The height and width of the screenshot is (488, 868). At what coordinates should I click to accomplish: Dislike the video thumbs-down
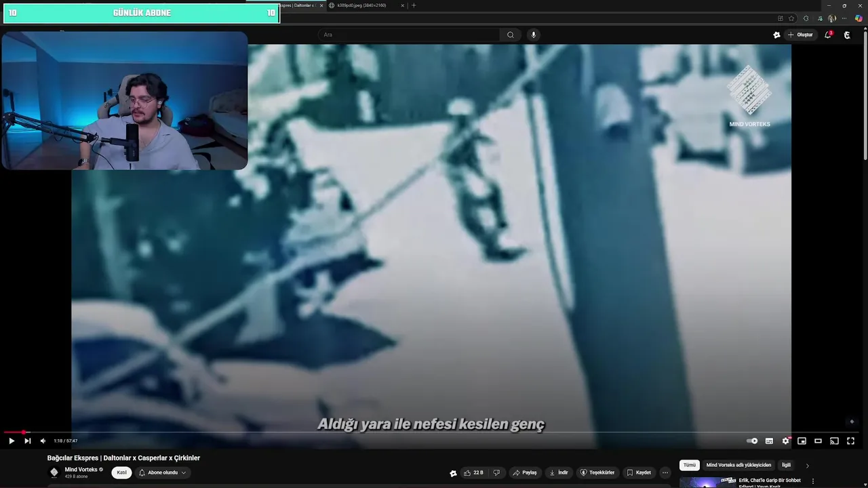coord(496,472)
